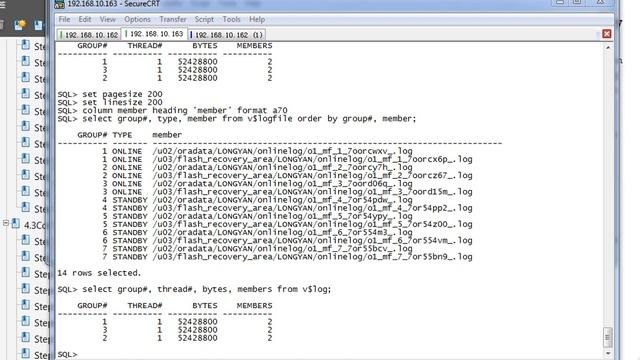Open the Tools menu
Image resolution: width=640 pixels, height=360 pixels.
[231, 19]
